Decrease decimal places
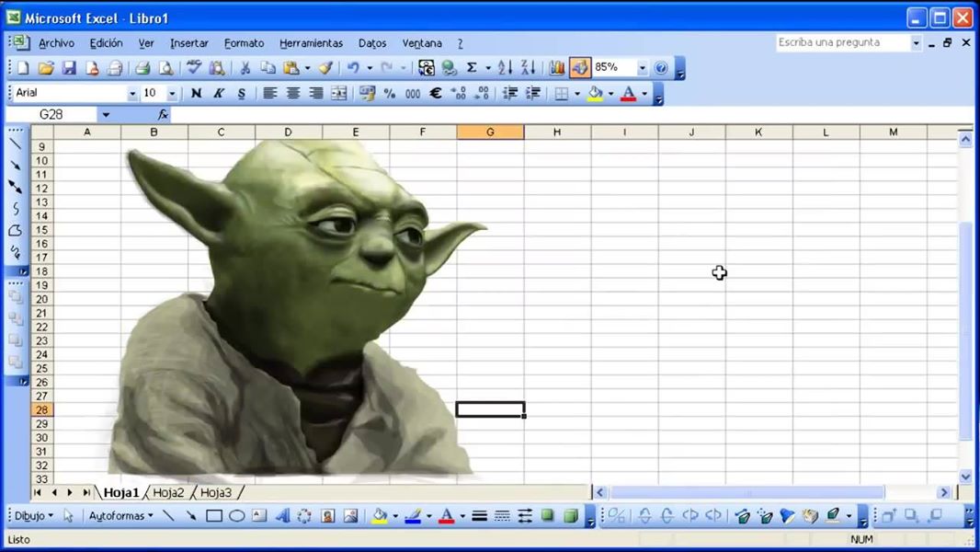 [x=482, y=94]
